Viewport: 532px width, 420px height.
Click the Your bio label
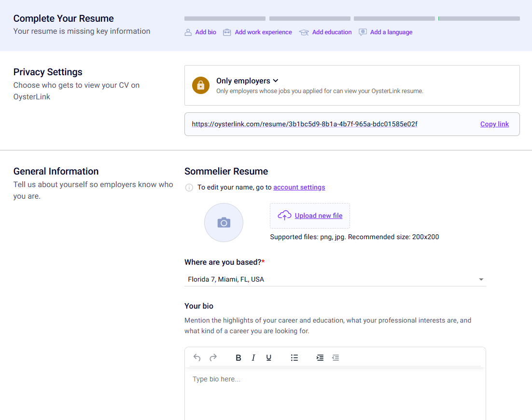click(199, 306)
